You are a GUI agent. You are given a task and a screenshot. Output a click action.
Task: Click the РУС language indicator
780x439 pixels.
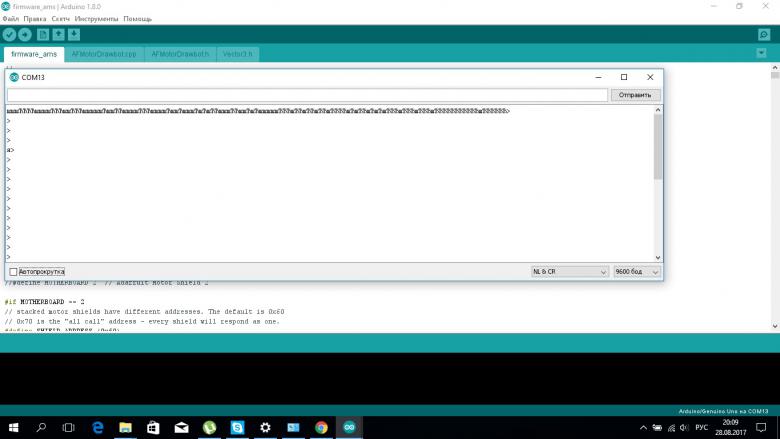[x=701, y=428]
